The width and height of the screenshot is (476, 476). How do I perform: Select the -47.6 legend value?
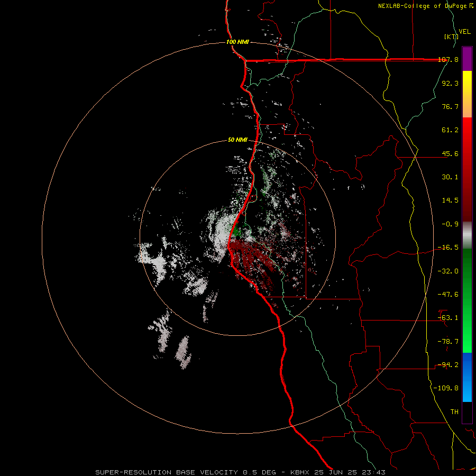pos(448,295)
